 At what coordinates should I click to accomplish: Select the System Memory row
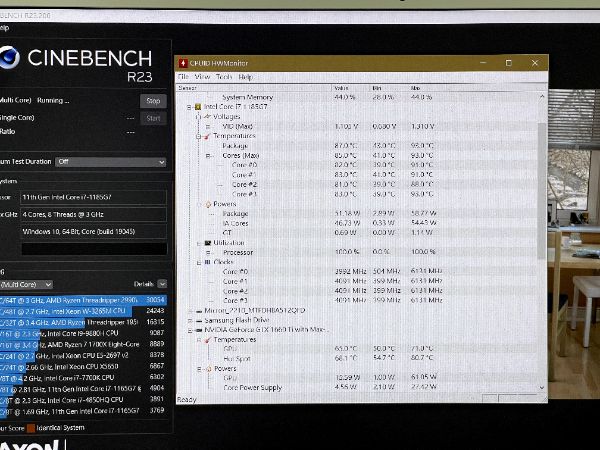356,97
